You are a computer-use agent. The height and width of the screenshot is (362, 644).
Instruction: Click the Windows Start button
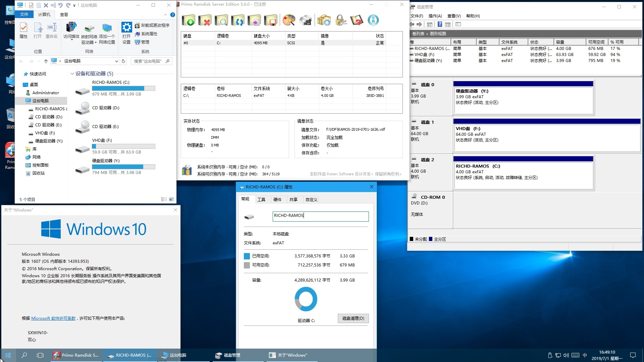pos(8,355)
